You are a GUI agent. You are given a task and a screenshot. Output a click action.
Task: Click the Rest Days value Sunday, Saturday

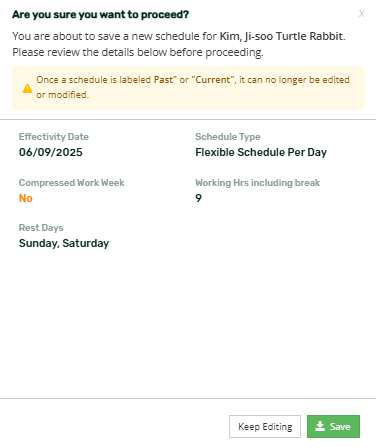point(64,243)
